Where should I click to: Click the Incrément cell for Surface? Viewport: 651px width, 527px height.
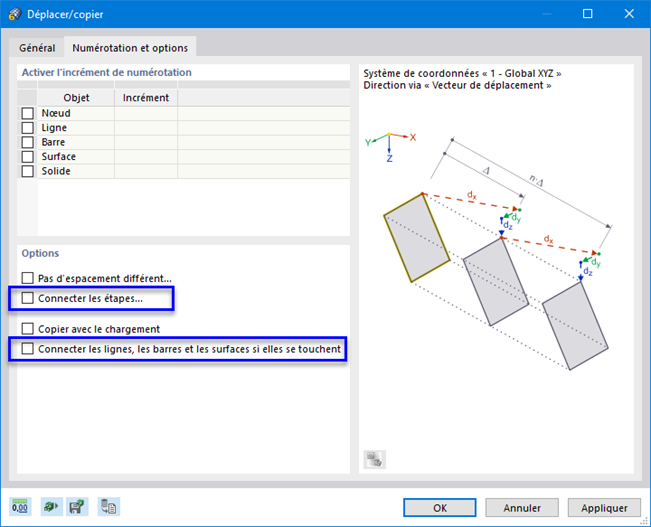click(146, 157)
